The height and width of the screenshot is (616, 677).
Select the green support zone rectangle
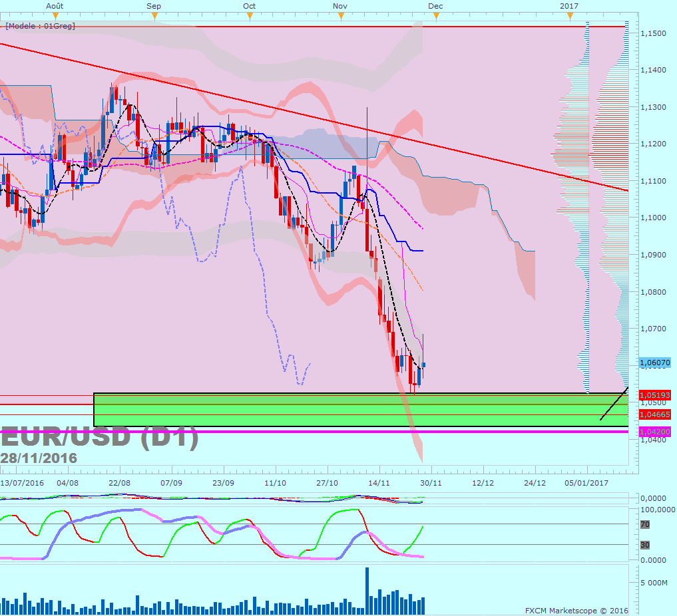tap(361, 410)
